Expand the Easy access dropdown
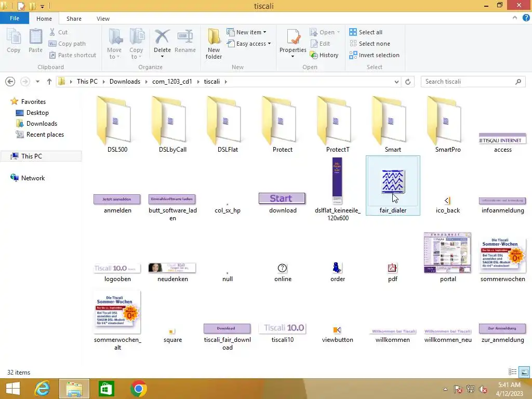Viewport: 532px width, 399px height. [270, 44]
